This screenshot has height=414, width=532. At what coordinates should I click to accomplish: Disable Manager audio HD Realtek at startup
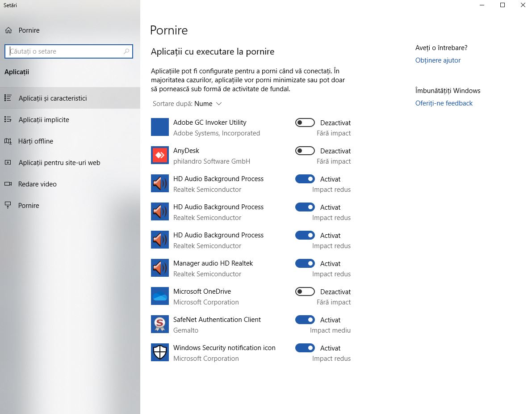305,263
